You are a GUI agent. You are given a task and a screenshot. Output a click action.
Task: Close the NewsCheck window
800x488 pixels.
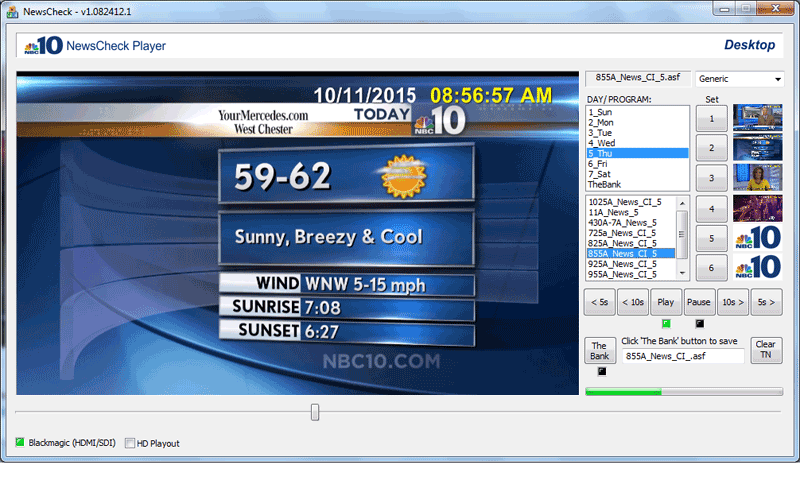775,8
